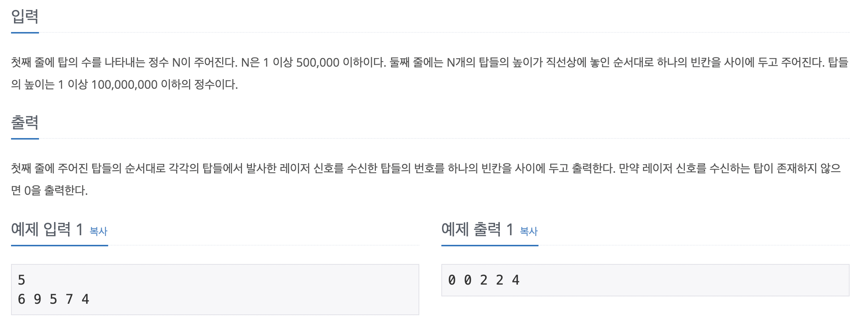The width and height of the screenshot is (868, 324).
Task: Click the 복사 link next to 예제 출력 1
Action: (529, 231)
